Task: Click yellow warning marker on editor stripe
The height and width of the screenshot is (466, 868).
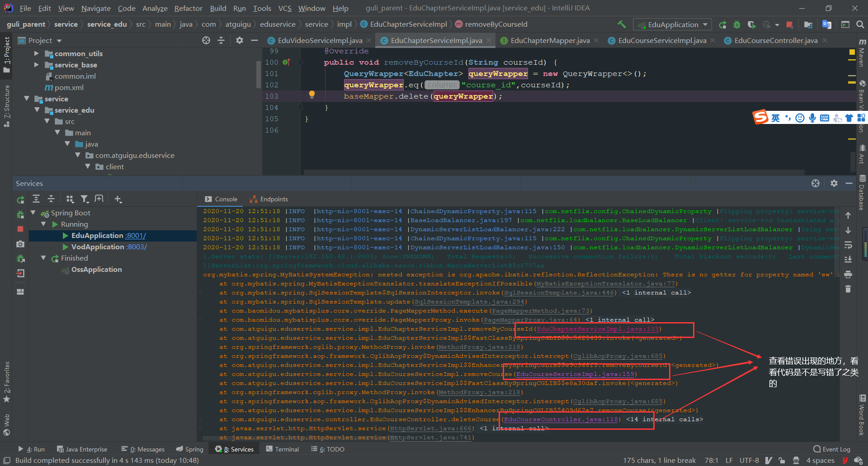Action: 852,52
